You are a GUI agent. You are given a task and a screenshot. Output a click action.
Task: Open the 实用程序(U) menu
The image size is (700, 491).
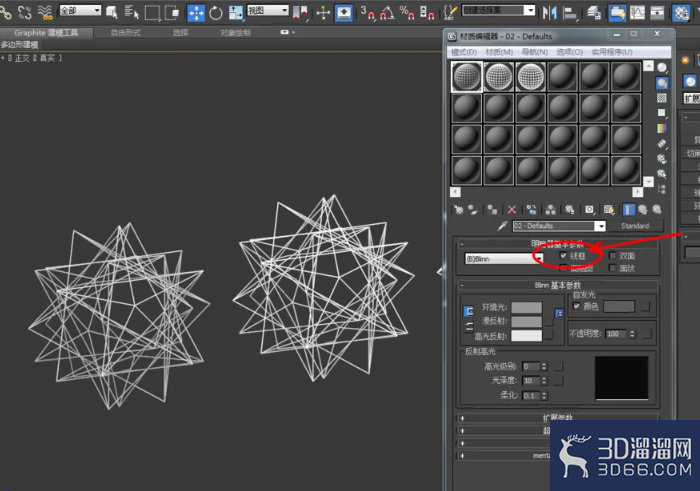pos(612,52)
